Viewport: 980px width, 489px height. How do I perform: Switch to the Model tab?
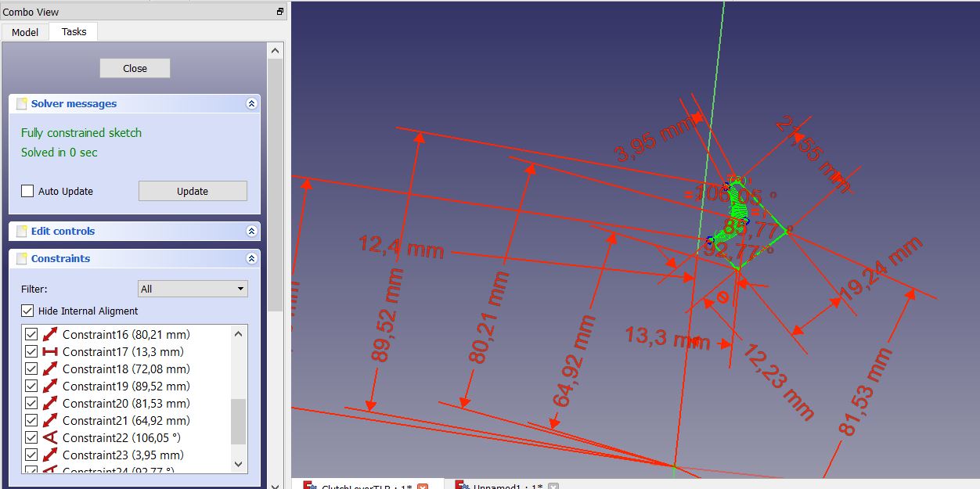[25, 32]
